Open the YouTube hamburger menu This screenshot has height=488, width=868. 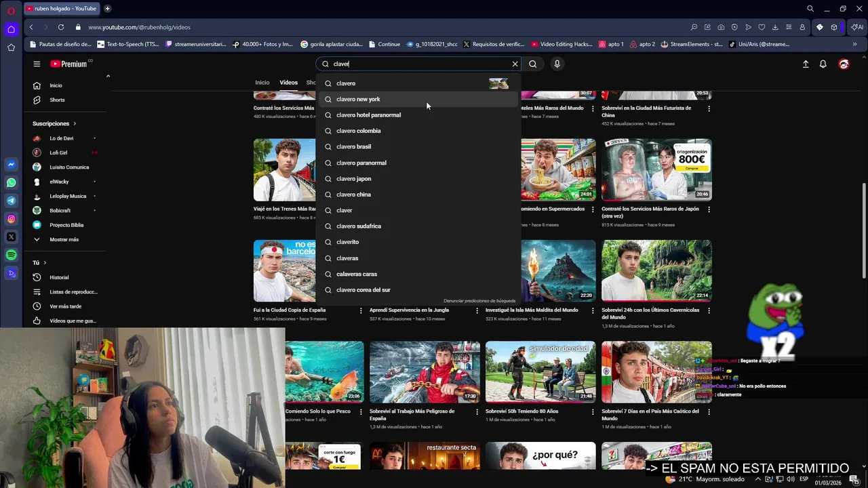pos(37,64)
